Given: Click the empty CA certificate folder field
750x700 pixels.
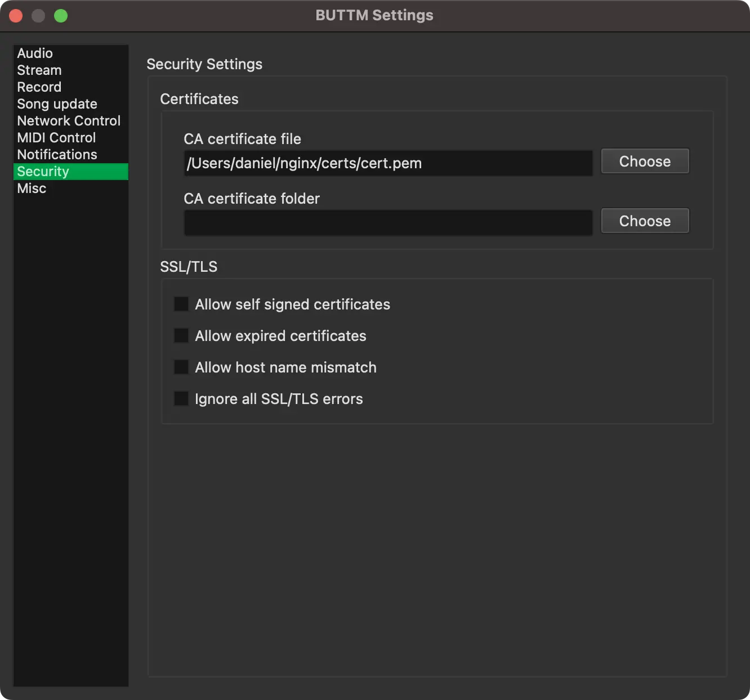Looking at the screenshot, I should click(388, 223).
